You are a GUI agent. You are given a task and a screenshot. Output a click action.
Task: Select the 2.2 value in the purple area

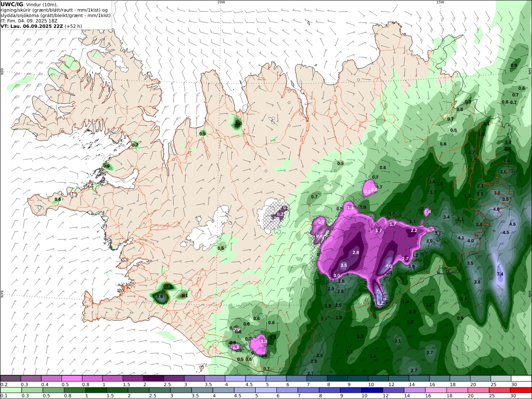414,230
